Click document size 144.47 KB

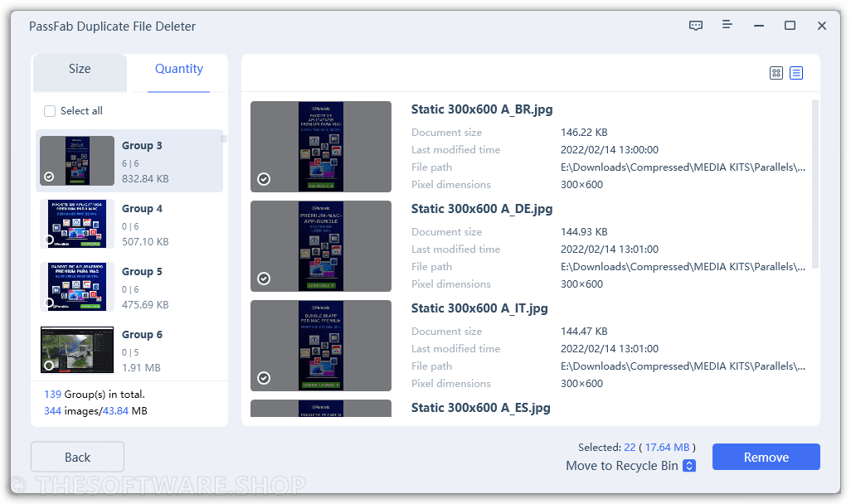click(584, 331)
